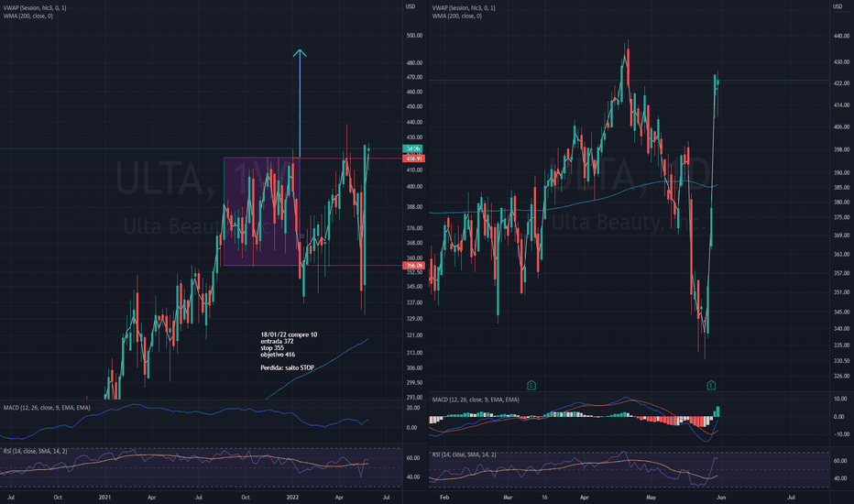Click green current price label on weekly axis

pos(412,148)
